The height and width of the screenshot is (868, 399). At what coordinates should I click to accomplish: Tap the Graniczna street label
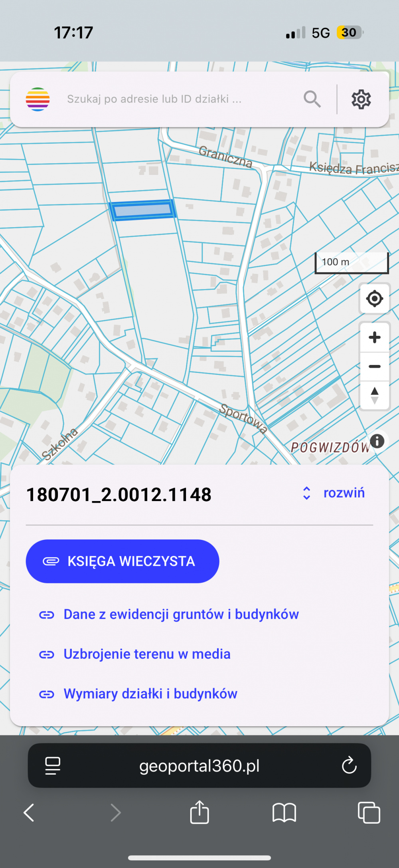click(225, 156)
